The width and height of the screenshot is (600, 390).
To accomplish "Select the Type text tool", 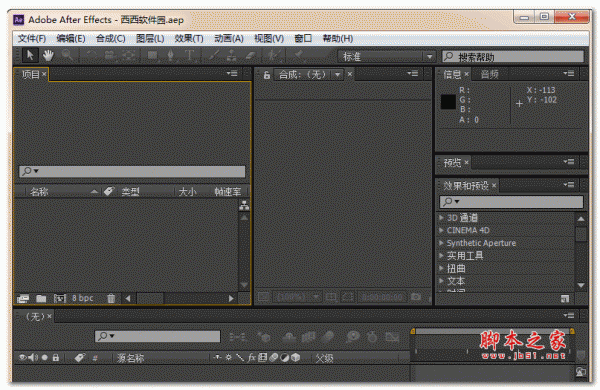I will [189, 56].
